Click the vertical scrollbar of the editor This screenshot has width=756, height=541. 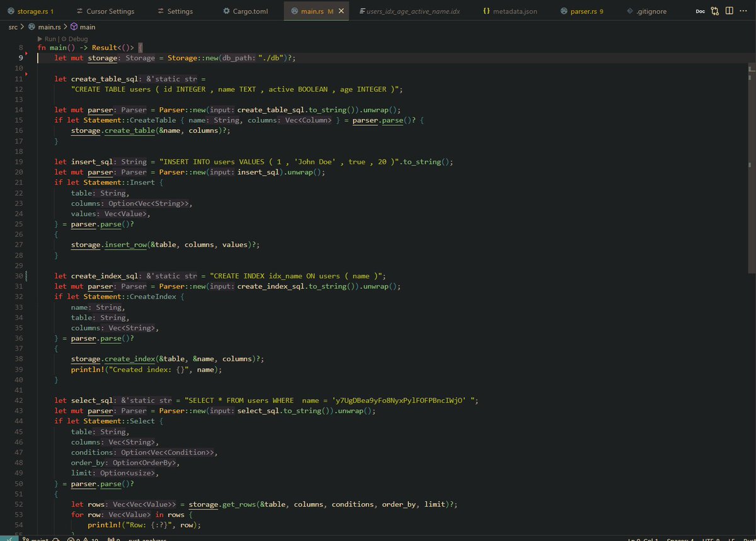tap(752, 167)
